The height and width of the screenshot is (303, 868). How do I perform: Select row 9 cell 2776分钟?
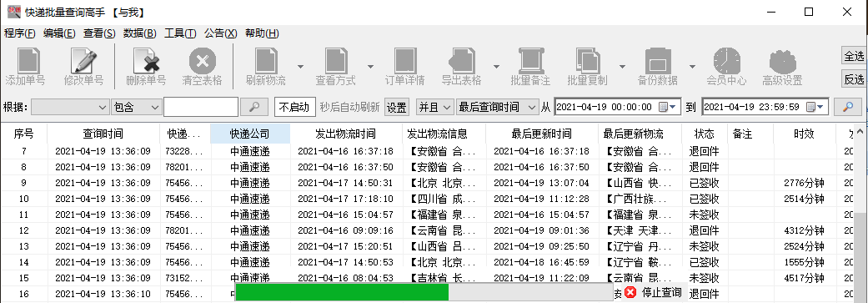tap(804, 183)
